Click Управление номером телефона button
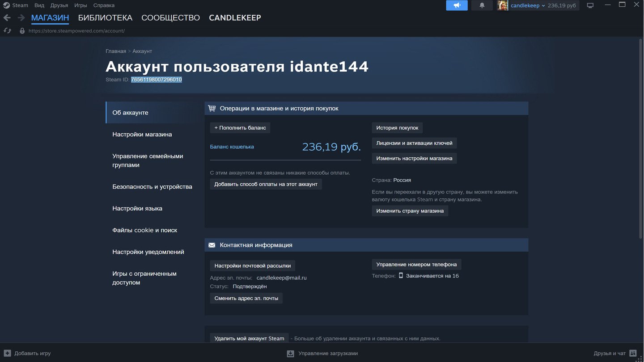This screenshot has height=362, width=644. [x=416, y=264]
